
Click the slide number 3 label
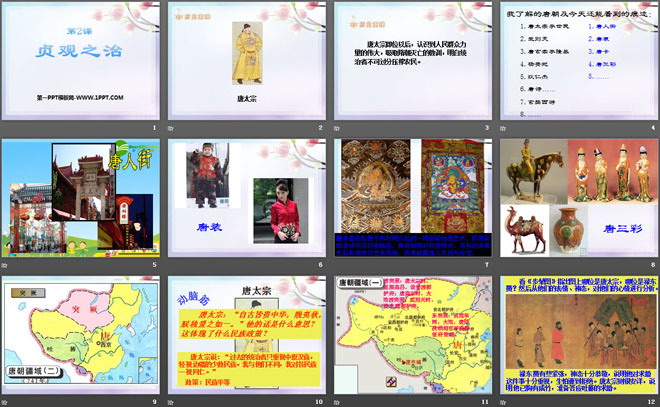coord(487,128)
